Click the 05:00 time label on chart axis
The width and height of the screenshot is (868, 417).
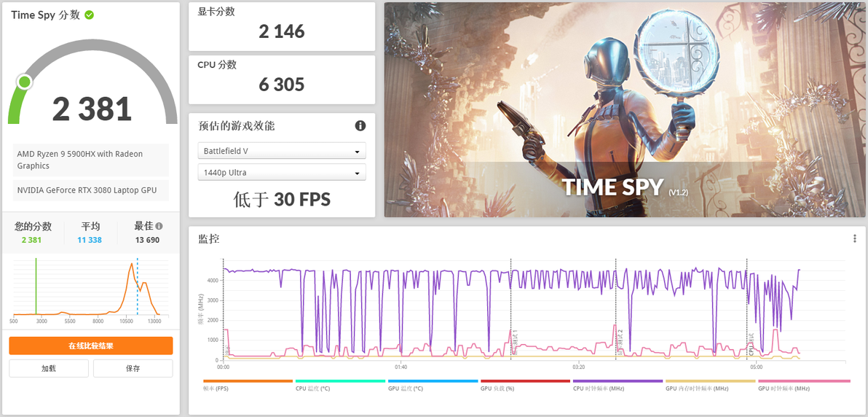(x=756, y=367)
